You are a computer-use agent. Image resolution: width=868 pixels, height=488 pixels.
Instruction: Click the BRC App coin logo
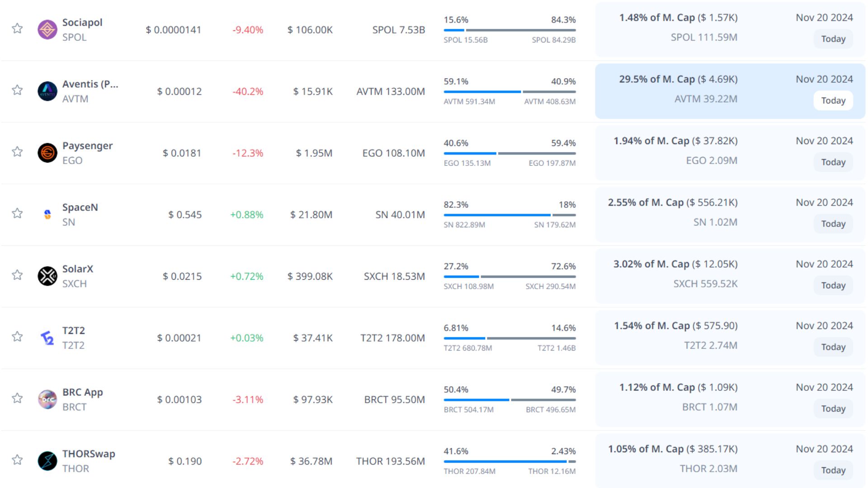(47, 399)
